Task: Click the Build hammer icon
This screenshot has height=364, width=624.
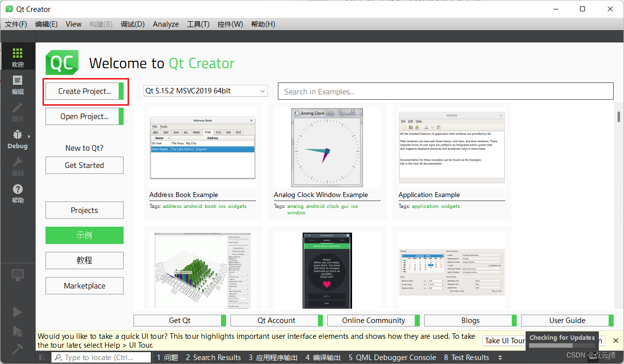Action: coord(17,349)
